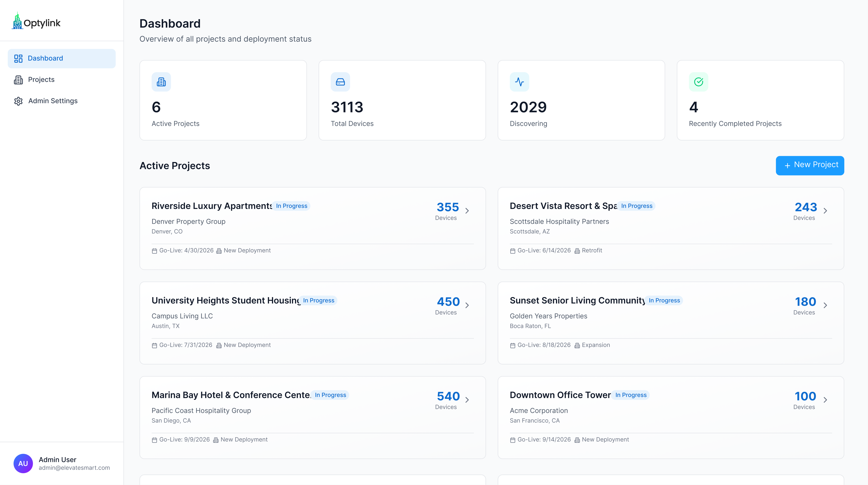Click the Admin Settings gear icon
Screen dimensions: 868x485
[18, 101]
